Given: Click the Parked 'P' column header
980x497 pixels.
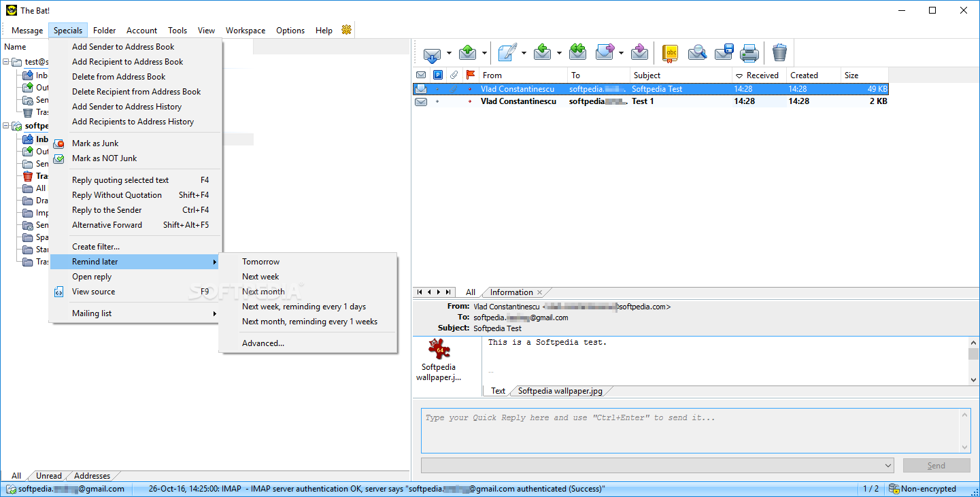Looking at the screenshot, I should click(x=438, y=75).
